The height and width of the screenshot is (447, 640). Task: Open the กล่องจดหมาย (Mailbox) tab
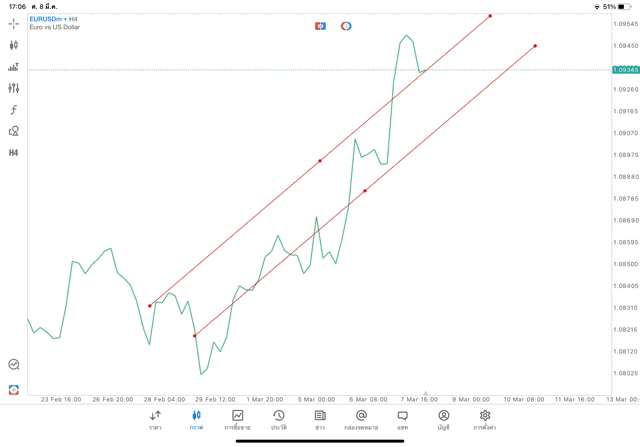[361, 419]
